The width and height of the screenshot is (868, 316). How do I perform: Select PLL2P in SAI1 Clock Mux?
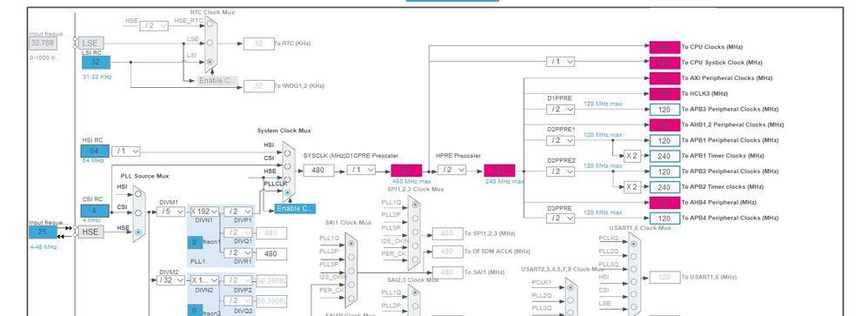(x=351, y=257)
